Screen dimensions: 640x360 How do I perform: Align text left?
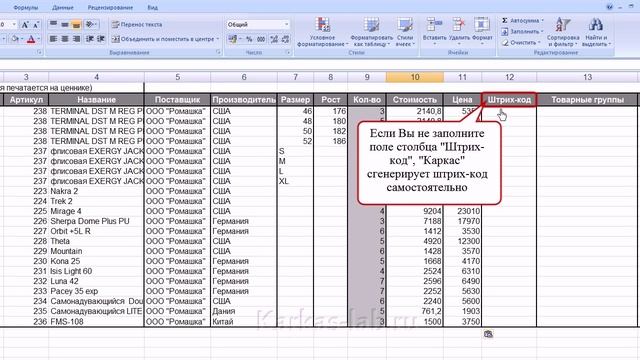coord(53,39)
